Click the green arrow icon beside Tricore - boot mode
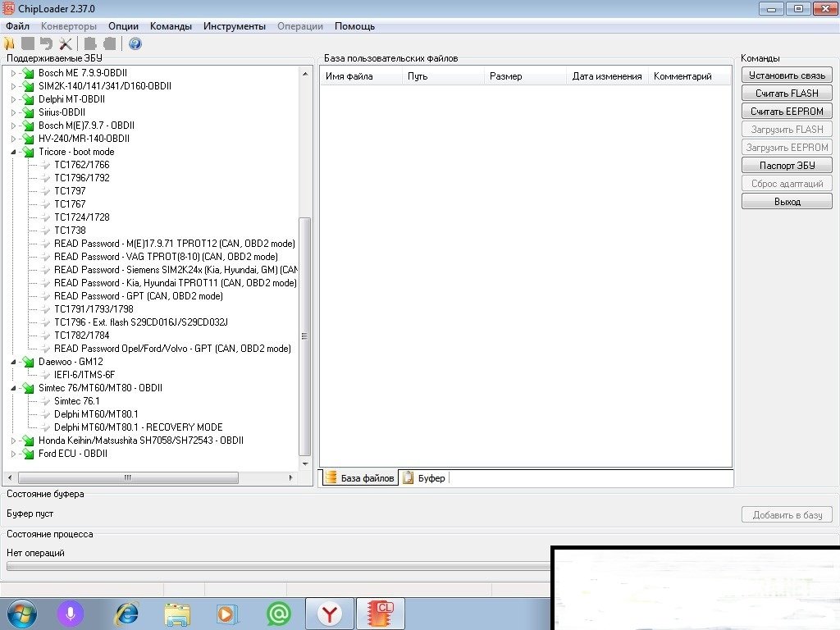 pos(29,152)
